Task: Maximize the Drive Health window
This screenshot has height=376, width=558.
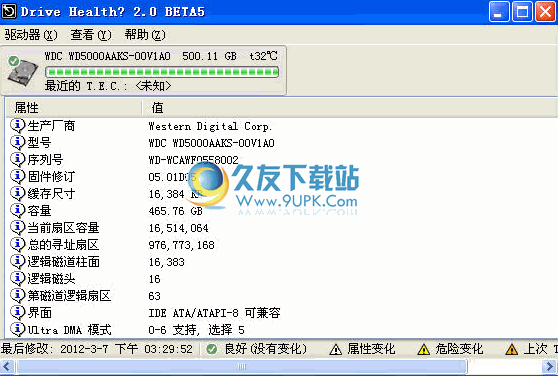Action: click(x=522, y=11)
